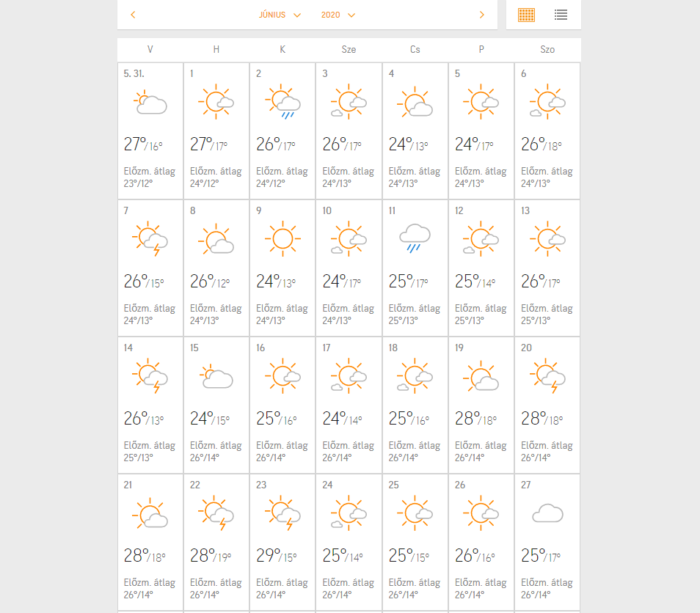Open the JÚNIUS month dropdown
The width and height of the screenshot is (700, 613).
(280, 15)
